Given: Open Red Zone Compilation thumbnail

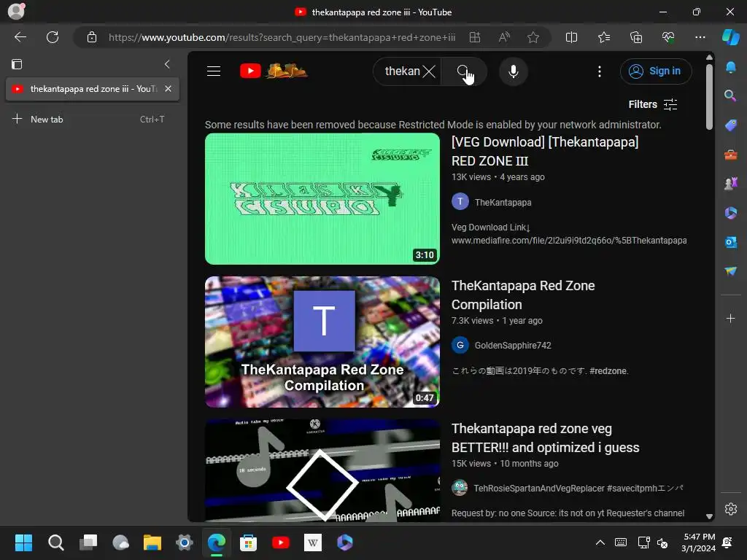Looking at the screenshot, I should pyautogui.click(x=322, y=342).
